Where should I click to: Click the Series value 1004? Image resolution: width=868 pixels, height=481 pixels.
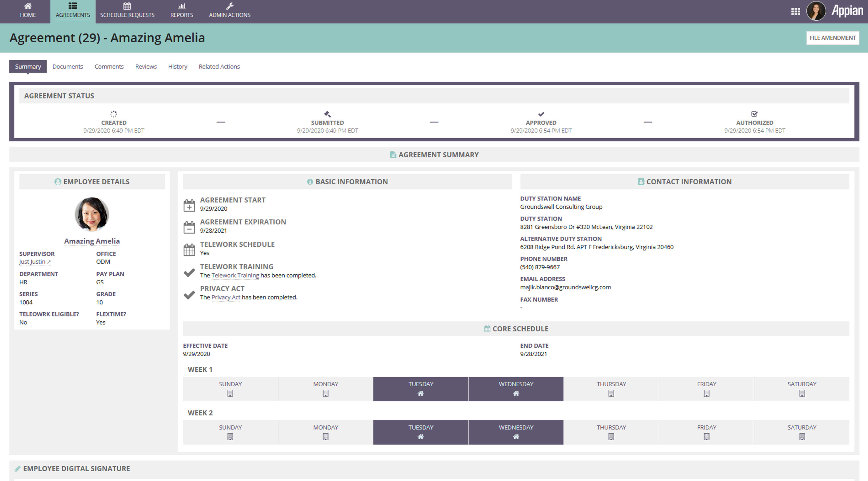26,302
